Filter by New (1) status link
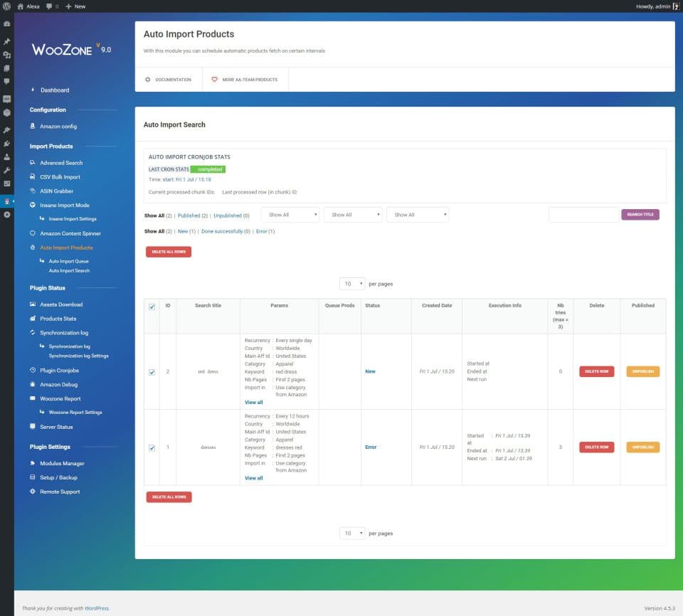Screen dimensions: 683x616 pos(186,231)
